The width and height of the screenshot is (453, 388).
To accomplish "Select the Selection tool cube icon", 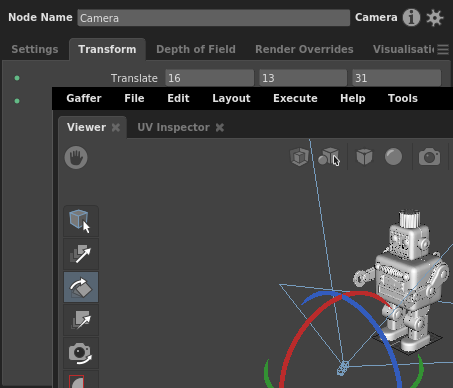I will point(81,221).
